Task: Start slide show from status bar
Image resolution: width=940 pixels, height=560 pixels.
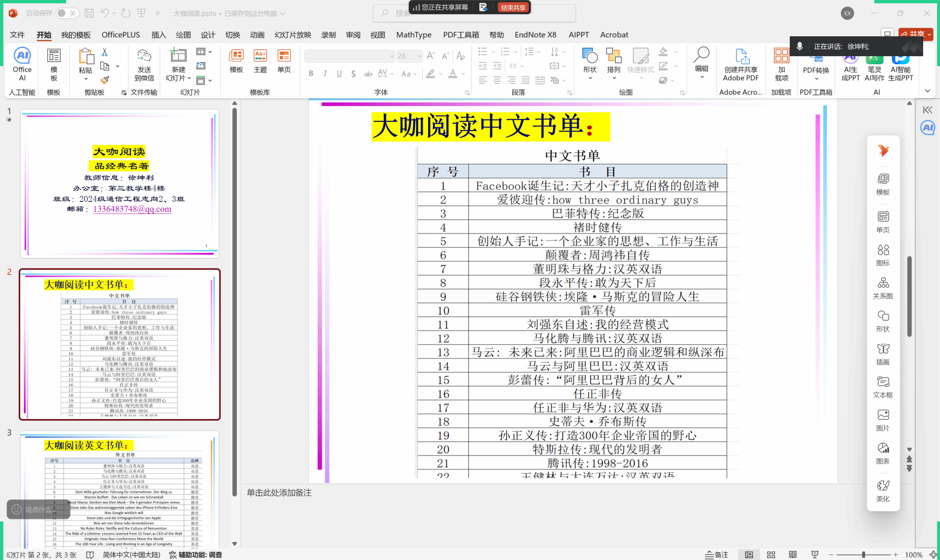Action: pos(815,554)
